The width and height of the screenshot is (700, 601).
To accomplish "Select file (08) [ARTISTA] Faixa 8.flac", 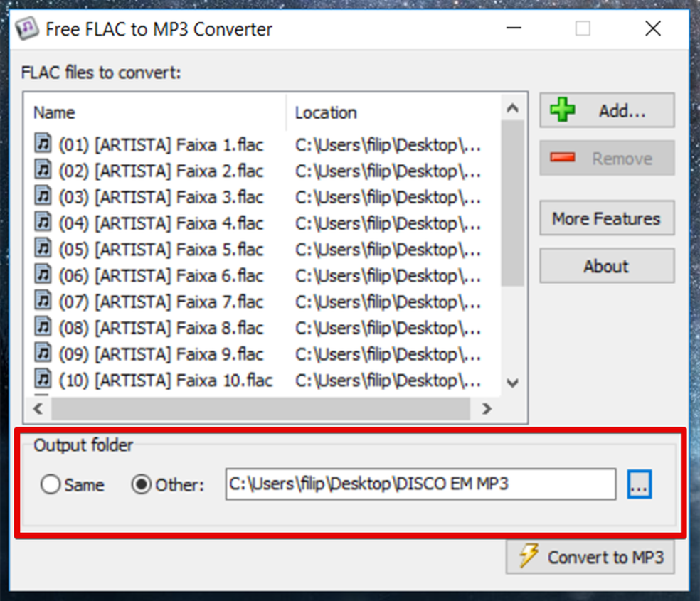I will [161, 329].
